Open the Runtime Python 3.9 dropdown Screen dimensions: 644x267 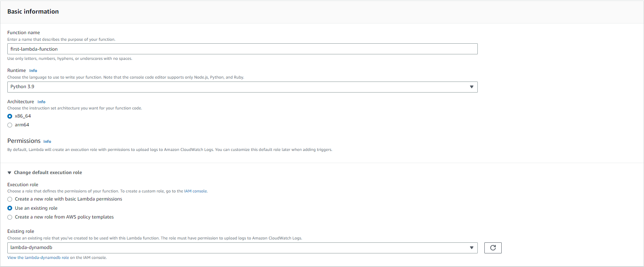pos(242,87)
